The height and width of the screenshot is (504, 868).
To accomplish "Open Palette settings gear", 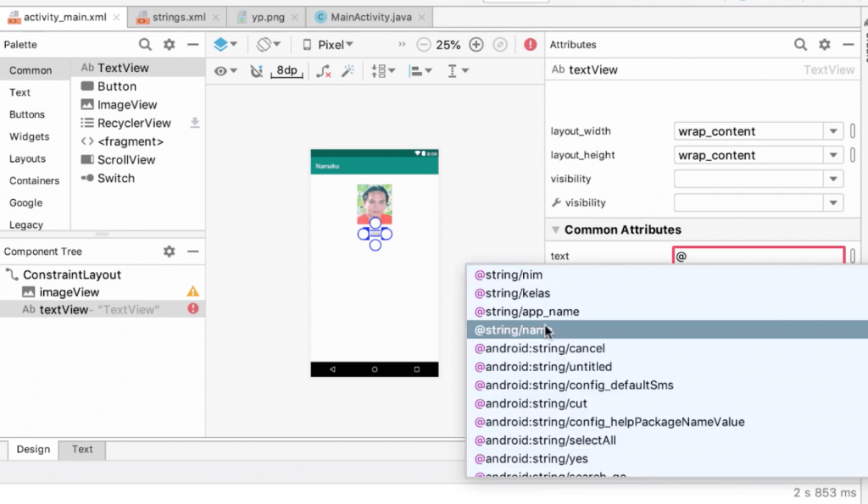I will [170, 45].
